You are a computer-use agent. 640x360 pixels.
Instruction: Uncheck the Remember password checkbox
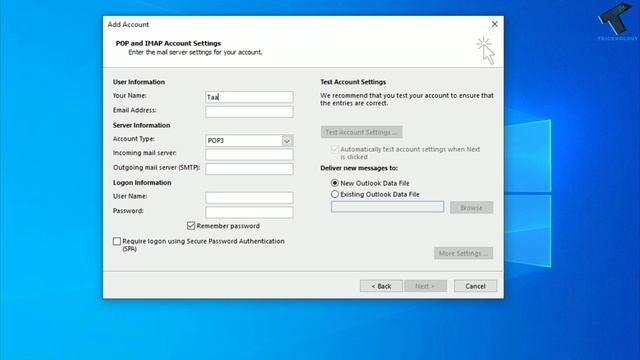[191, 226]
